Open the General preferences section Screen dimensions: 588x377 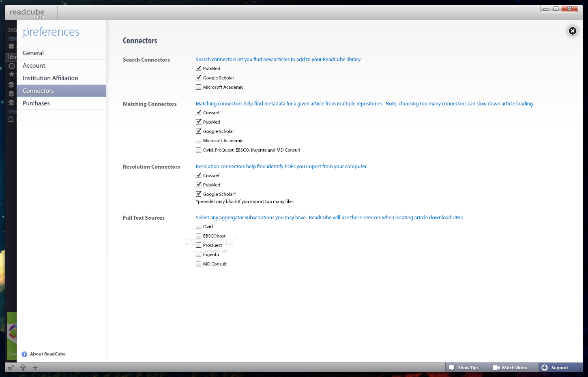coord(61,53)
